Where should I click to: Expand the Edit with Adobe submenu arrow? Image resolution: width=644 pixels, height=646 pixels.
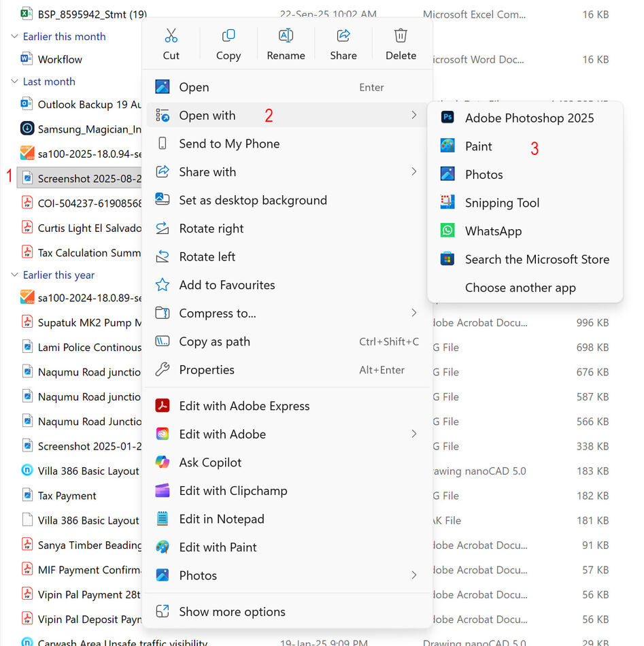pos(414,434)
